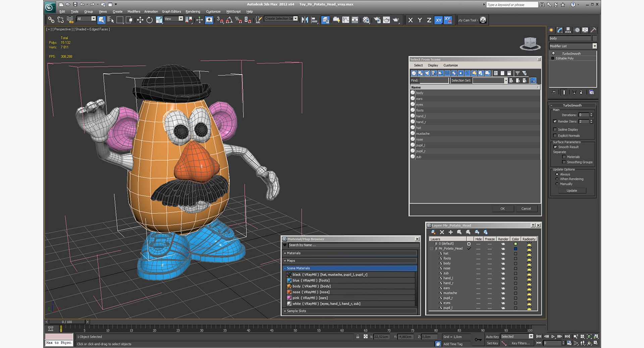644x348 pixels.
Task: Enable Separate by Smoothing Groups checkbox
Action: click(x=564, y=162)
